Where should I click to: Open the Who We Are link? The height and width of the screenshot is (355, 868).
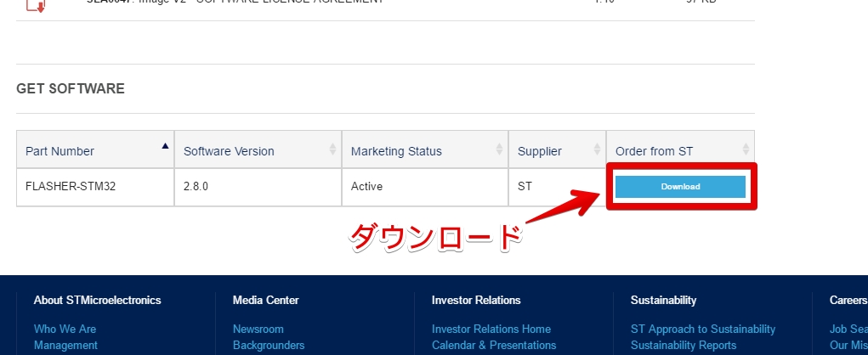[x=65, y=329]
